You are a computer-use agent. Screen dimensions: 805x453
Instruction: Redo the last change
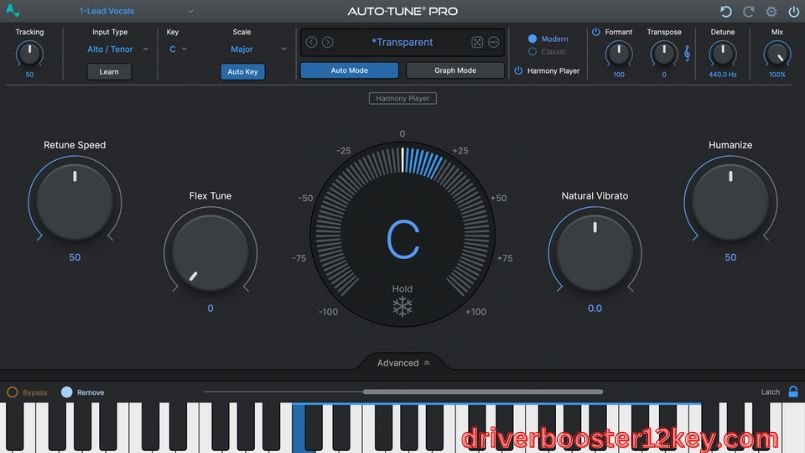tap(749, 11)
